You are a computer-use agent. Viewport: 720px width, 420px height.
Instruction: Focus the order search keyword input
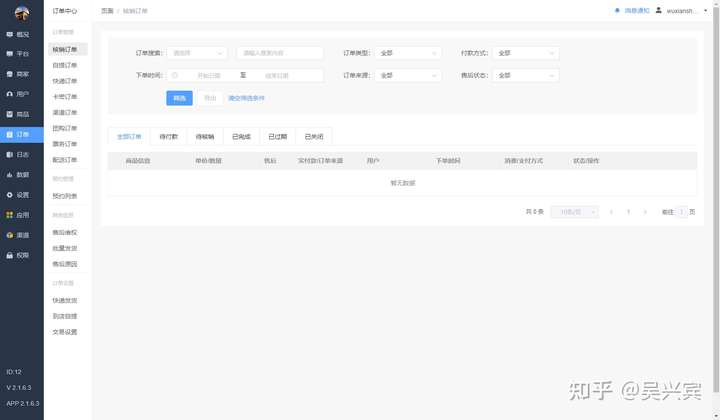(280, 53)
